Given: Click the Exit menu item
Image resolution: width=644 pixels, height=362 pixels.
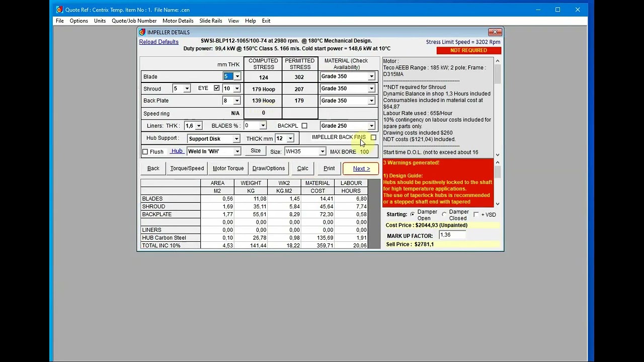Looking at the screenshot, I should pos(266,21).
